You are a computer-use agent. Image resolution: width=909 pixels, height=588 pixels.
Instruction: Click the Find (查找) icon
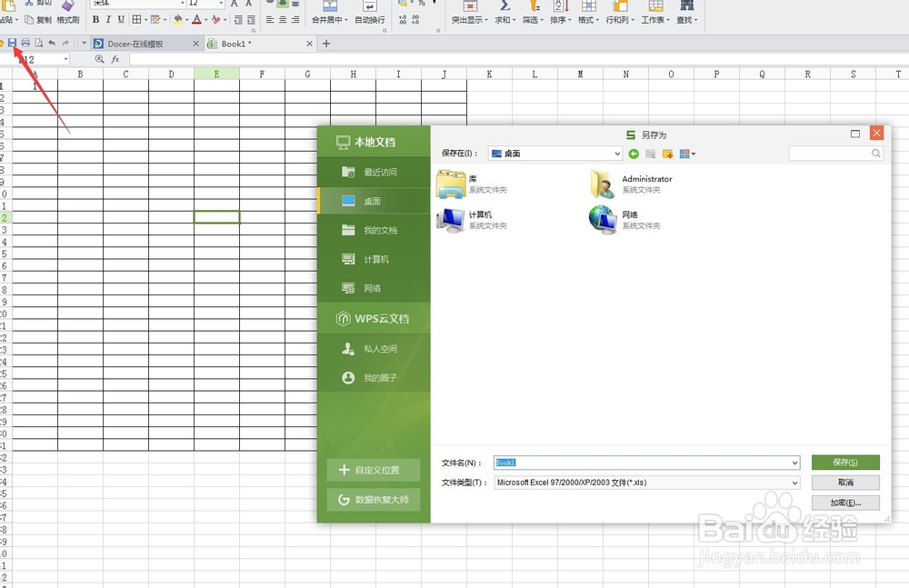[x=687, y=10]
